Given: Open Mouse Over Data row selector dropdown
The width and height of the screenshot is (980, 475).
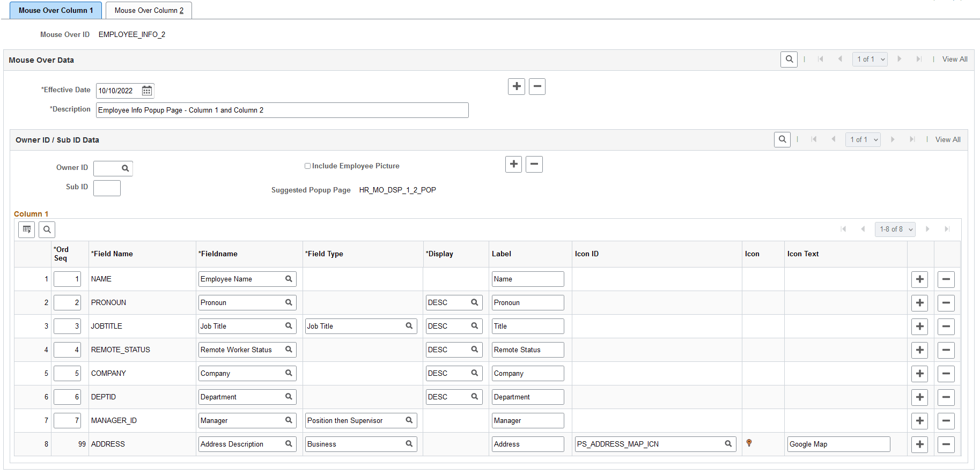Looking at the screenshot, I should [x=870, y=60].
